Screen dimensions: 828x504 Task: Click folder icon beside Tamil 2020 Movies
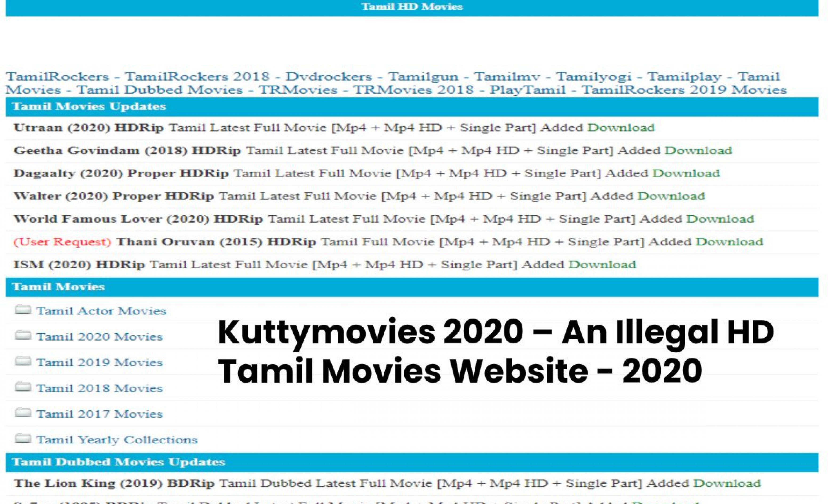(23, 335)
